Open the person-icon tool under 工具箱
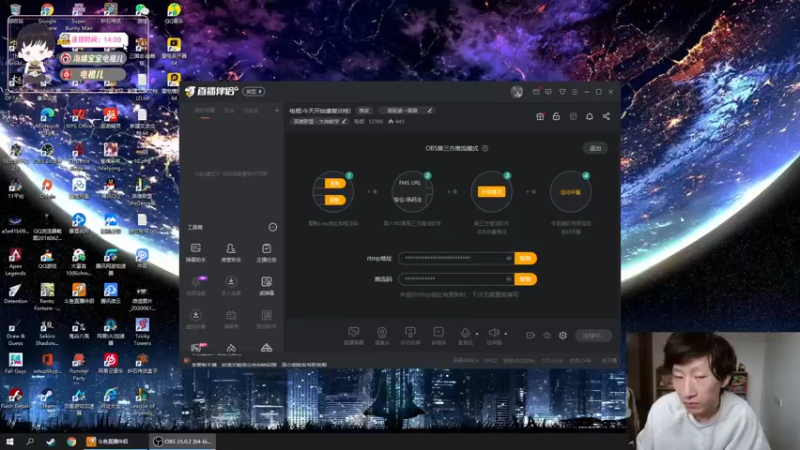This screenshot has height=450, width=800. pyautogui.click(x=231, y=253)
